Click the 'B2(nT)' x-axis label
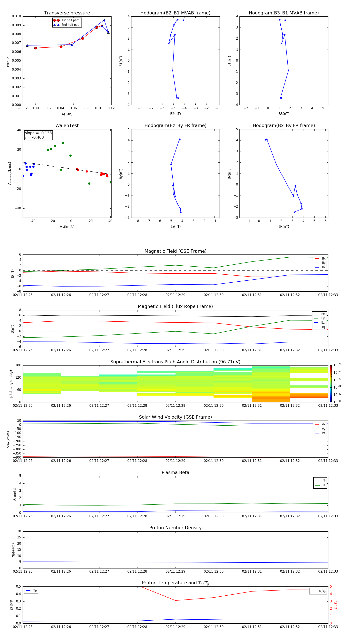Viewport: 351px width, 644px height. pos(175,114)
